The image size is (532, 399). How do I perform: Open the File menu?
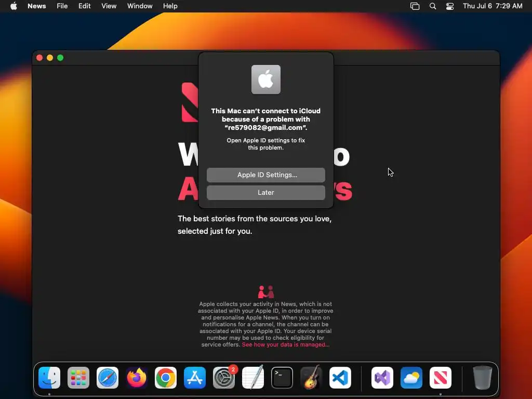[62, 6]
